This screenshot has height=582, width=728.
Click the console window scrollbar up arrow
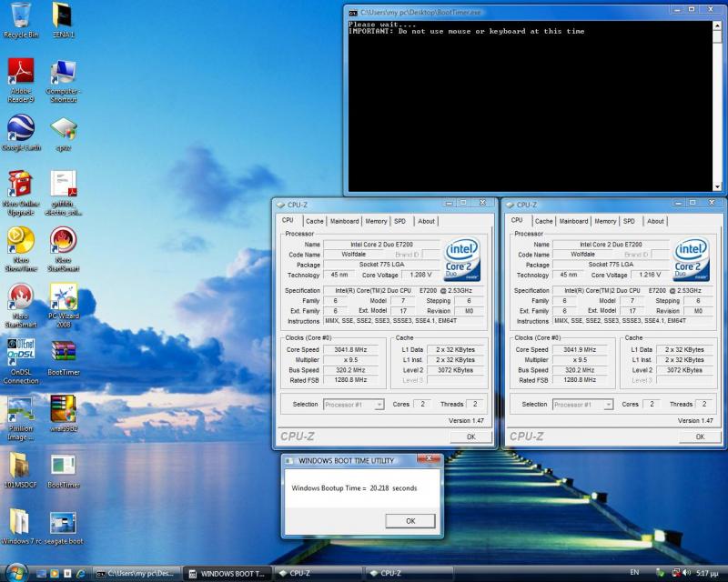coord(717,25)
